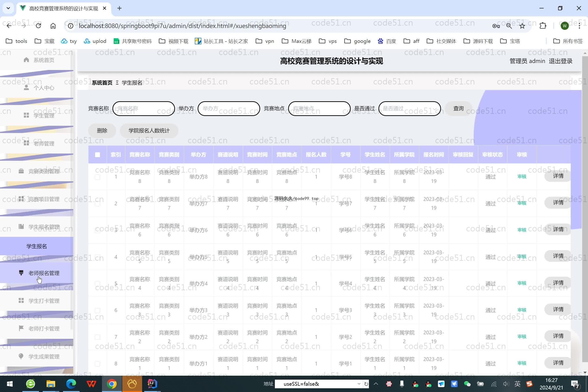
Task: Toggle the select-all checkbox in table header
Action: pos(98,155)
